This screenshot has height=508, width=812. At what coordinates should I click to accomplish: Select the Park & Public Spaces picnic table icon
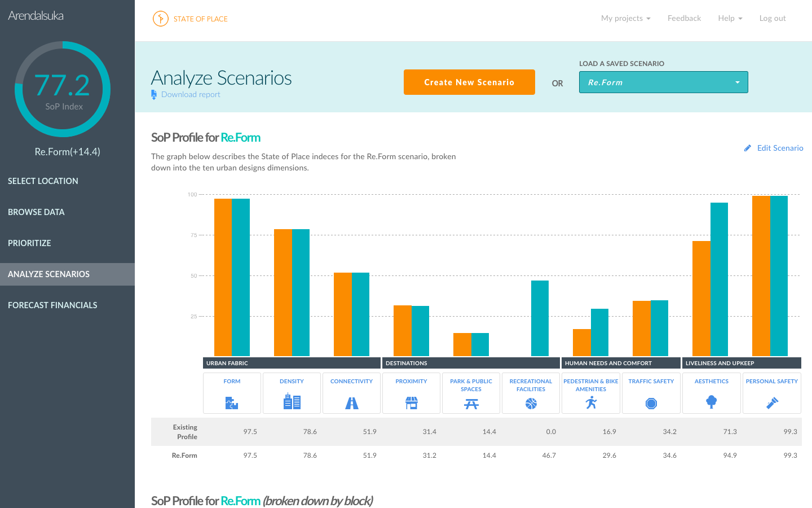coord(471,404)
